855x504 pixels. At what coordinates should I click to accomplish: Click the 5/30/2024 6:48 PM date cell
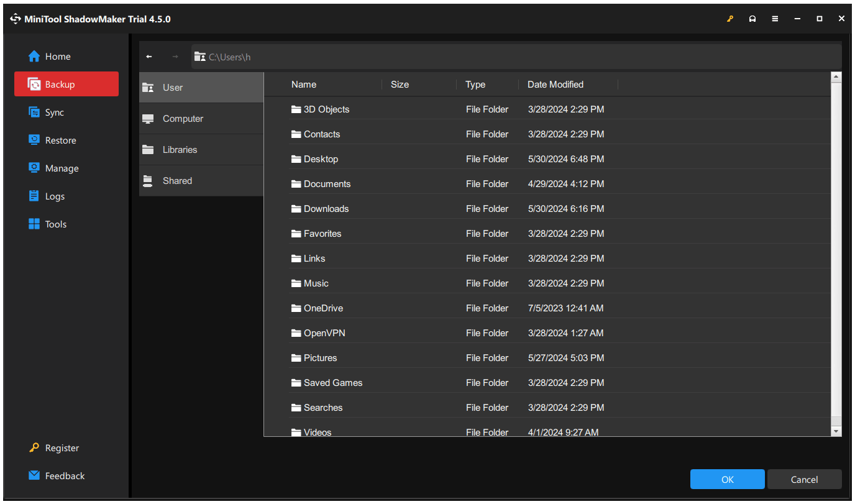pos(565,159)
